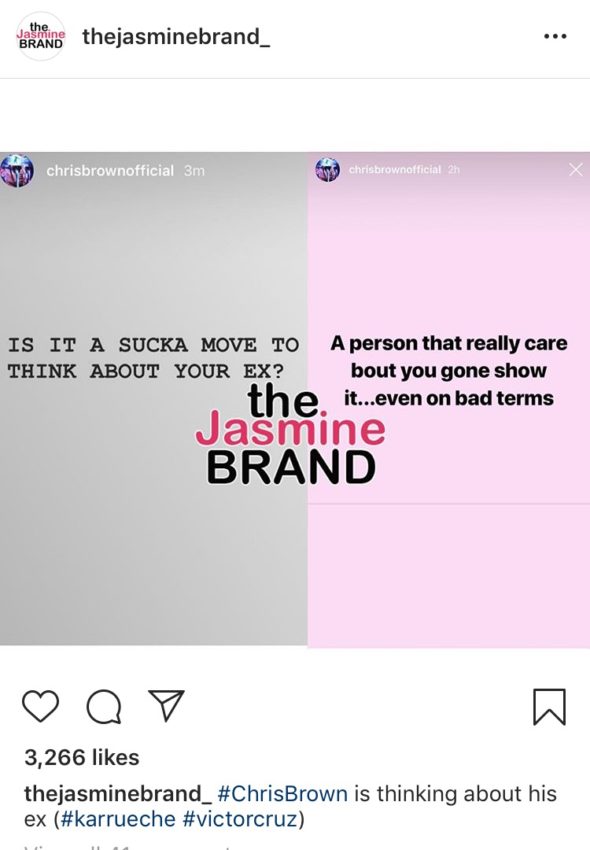Save the post with the bookmark icon

(549, 706)
